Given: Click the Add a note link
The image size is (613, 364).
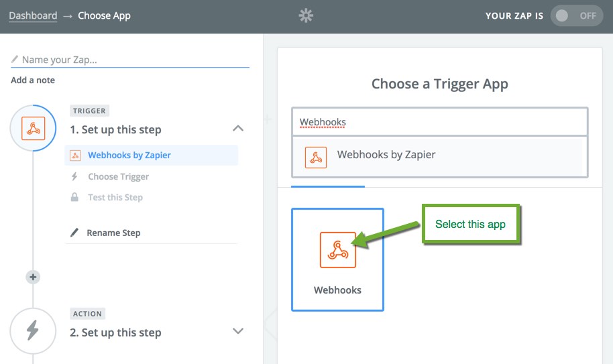Looking at the screenshot, I should coord(33,80).
